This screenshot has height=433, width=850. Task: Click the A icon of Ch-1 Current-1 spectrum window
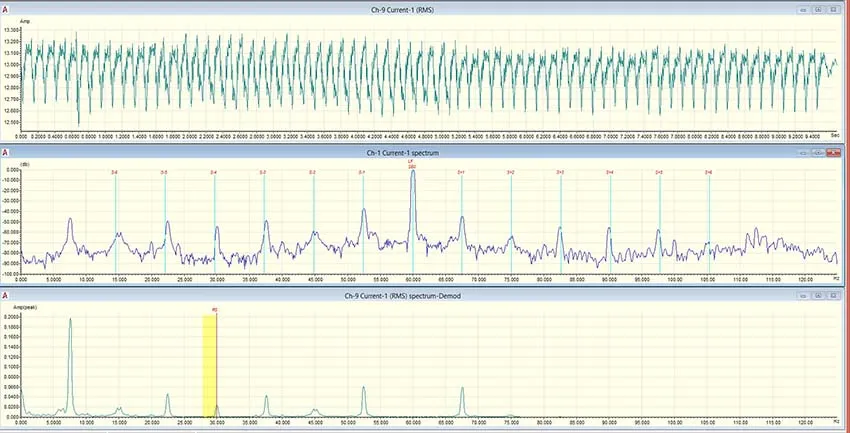coord(5,153)
